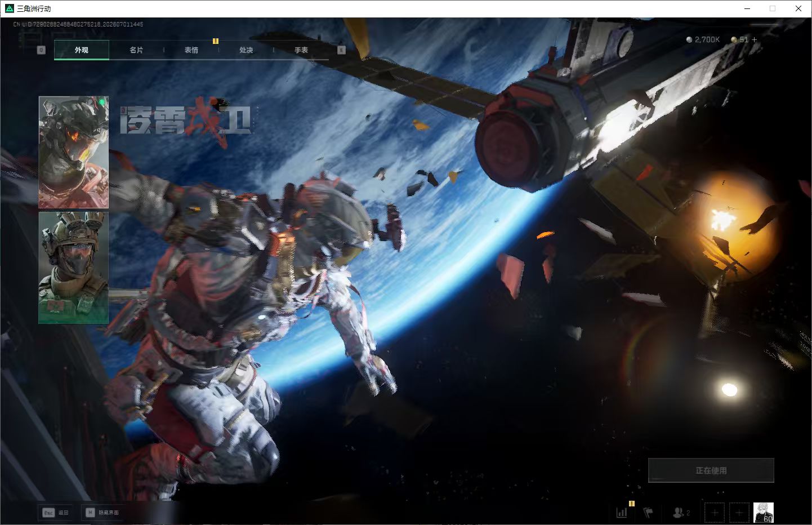Click the 正在使用 in-use button

[x=711, y=470]
